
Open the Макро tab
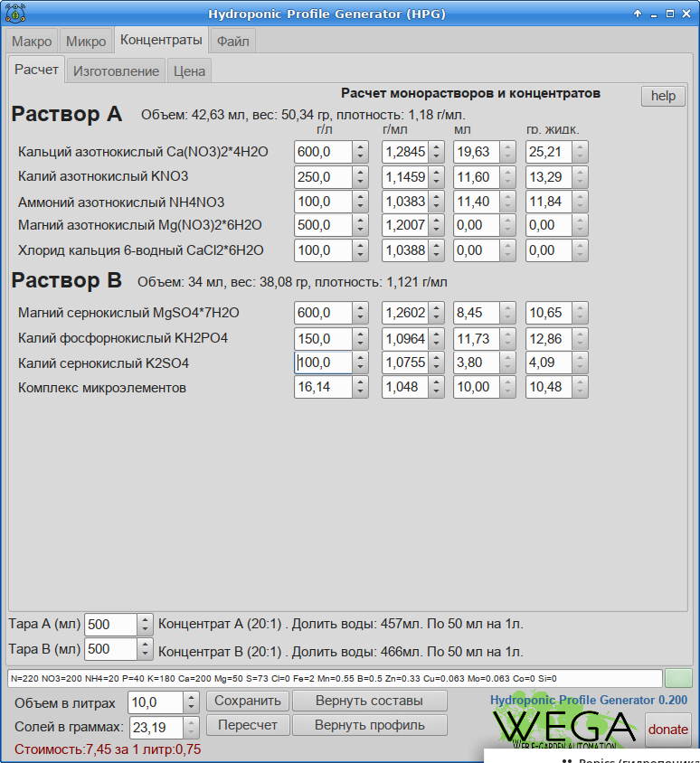(x=32, y=41)
